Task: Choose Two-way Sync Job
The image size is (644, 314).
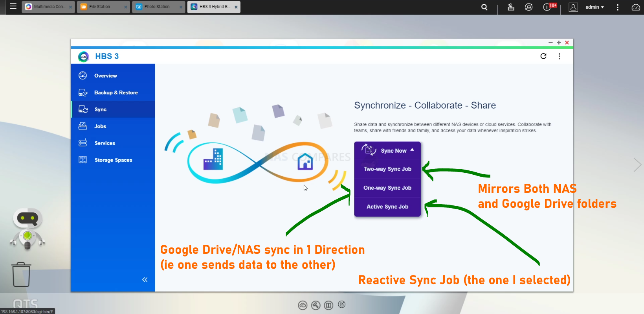Action: (387, 169)
